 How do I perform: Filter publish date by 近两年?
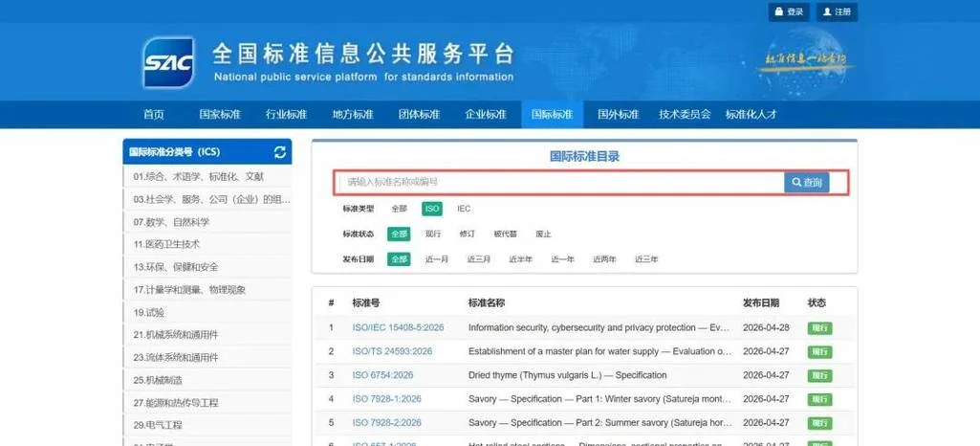point(604,259)
